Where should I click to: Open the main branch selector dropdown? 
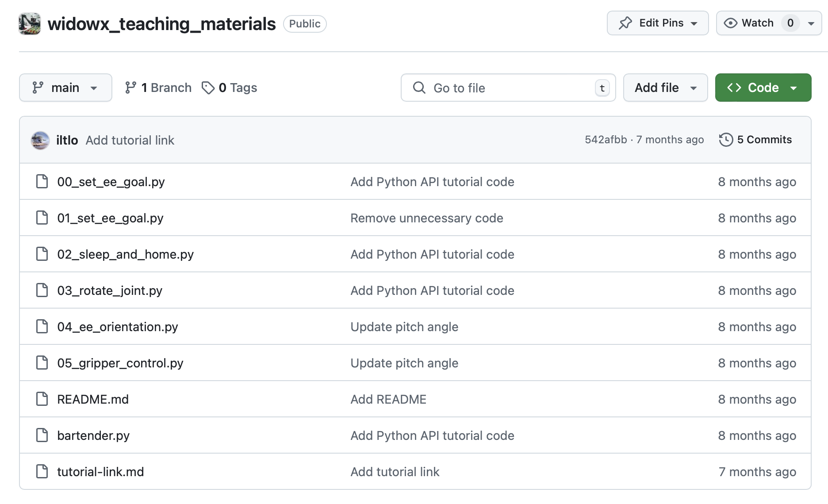(x=65, y=88)
